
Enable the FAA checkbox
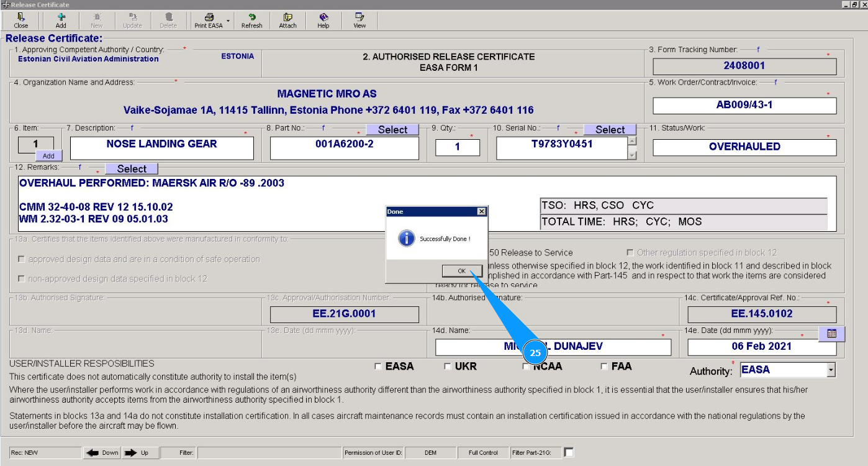pyautogui.click(x=604, y=367)
